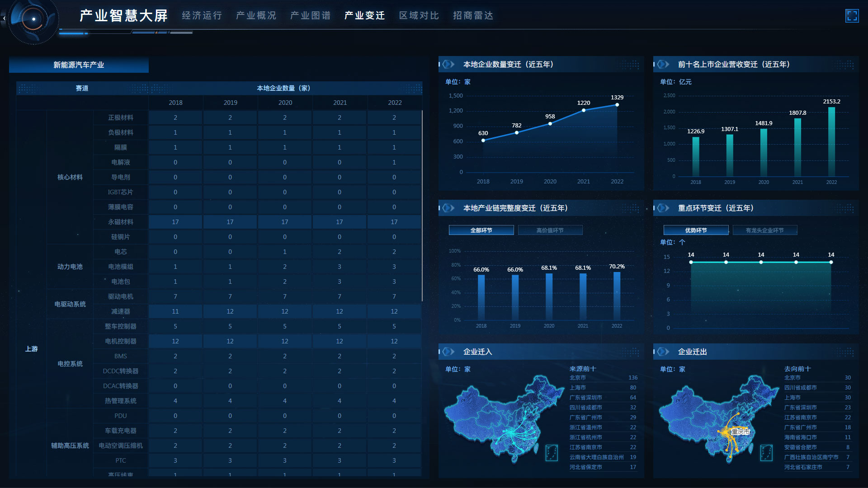Select the 全部环节 toggle button
The height and width of the screenshot is (488, 868).
click(481, 230)
